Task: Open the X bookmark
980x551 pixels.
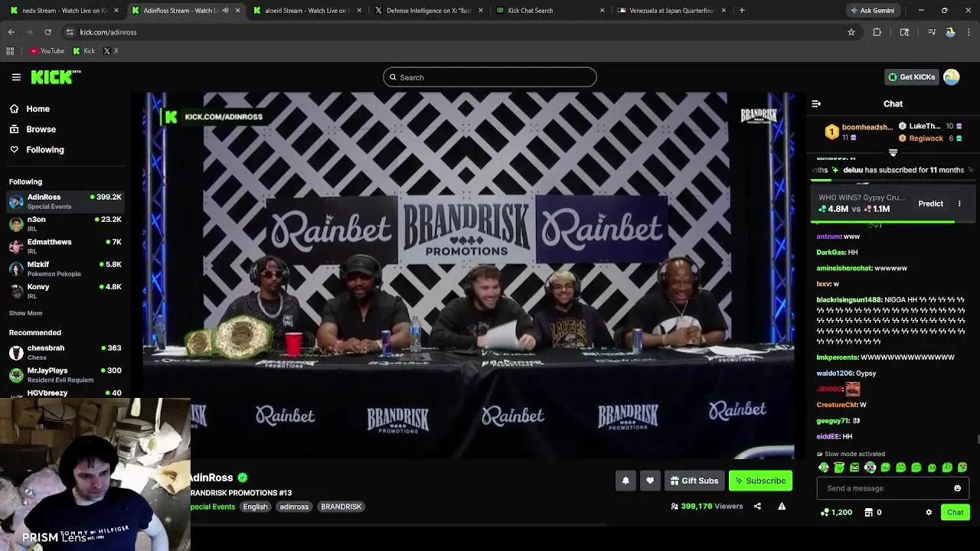Action: point(110,51)
